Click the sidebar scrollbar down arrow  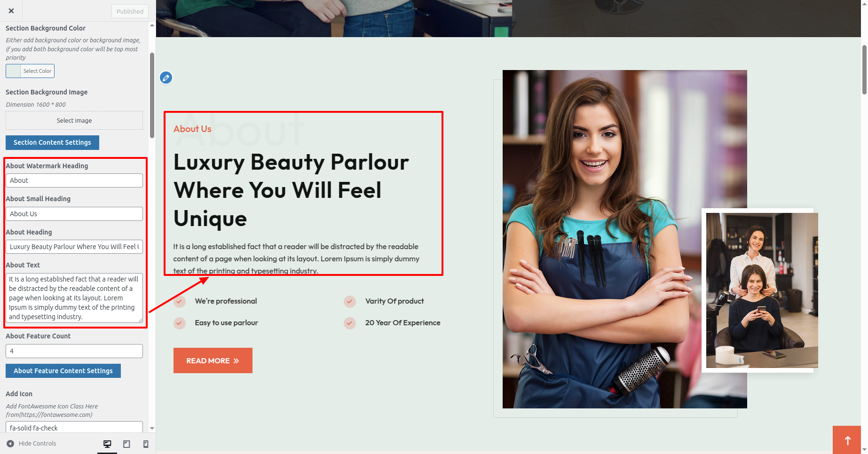coord(152,428)
